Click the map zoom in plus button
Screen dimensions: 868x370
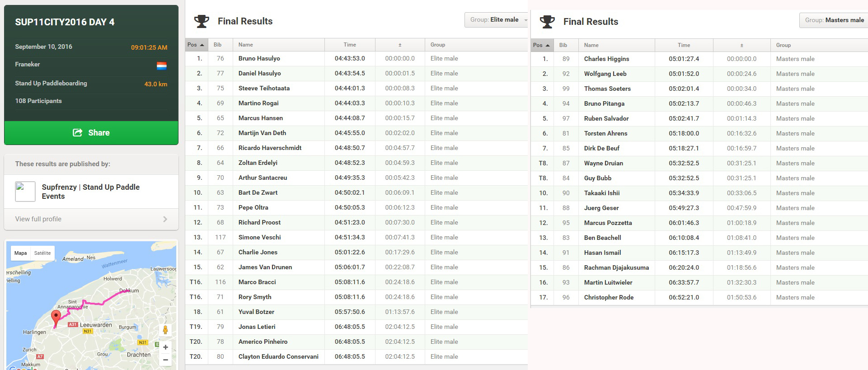coord(165,347)
